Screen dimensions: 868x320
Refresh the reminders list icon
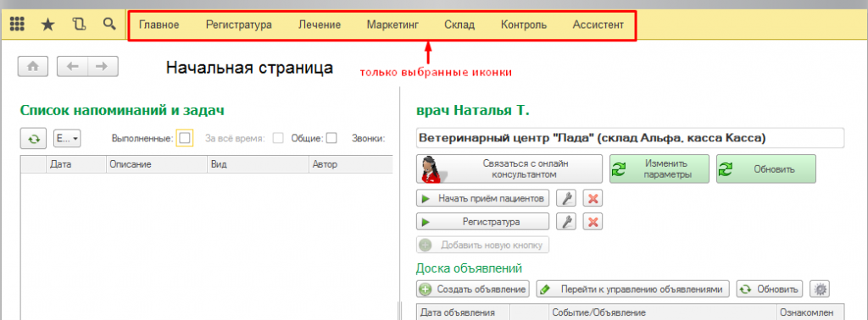pyautogui.click(x=34, y=138)
